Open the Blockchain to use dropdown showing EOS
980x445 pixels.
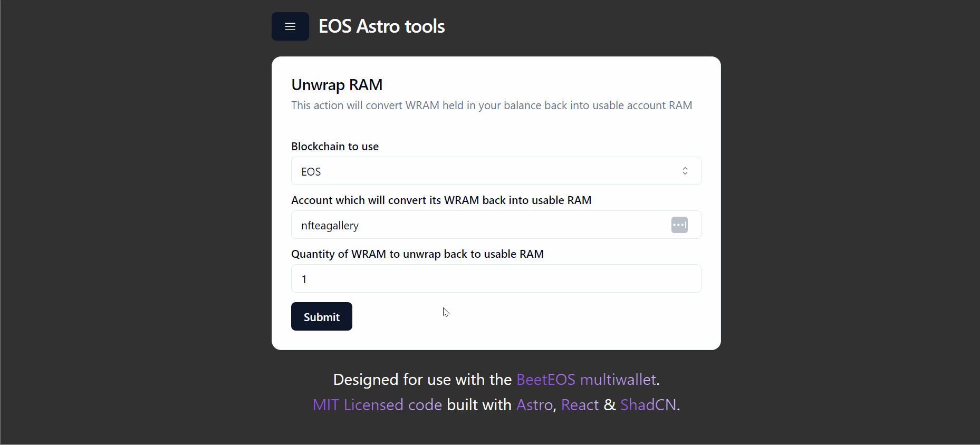496,171
